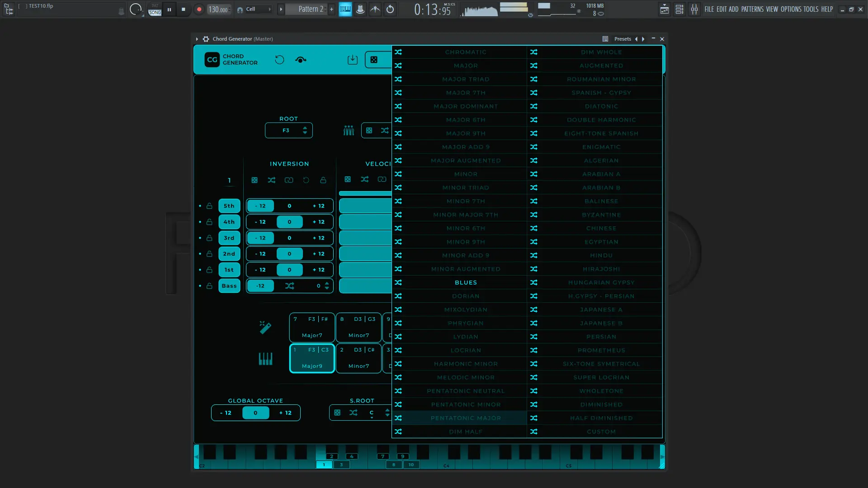Select the Minor7 D3 G3 chord pad 8
Screen dimensions: 868x488
coord(358,327)
